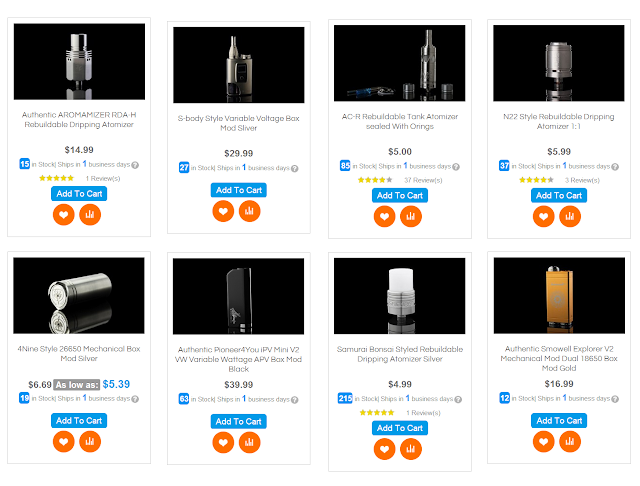Wishlist heart icon for S-body Box Mod

pos(223,211)
